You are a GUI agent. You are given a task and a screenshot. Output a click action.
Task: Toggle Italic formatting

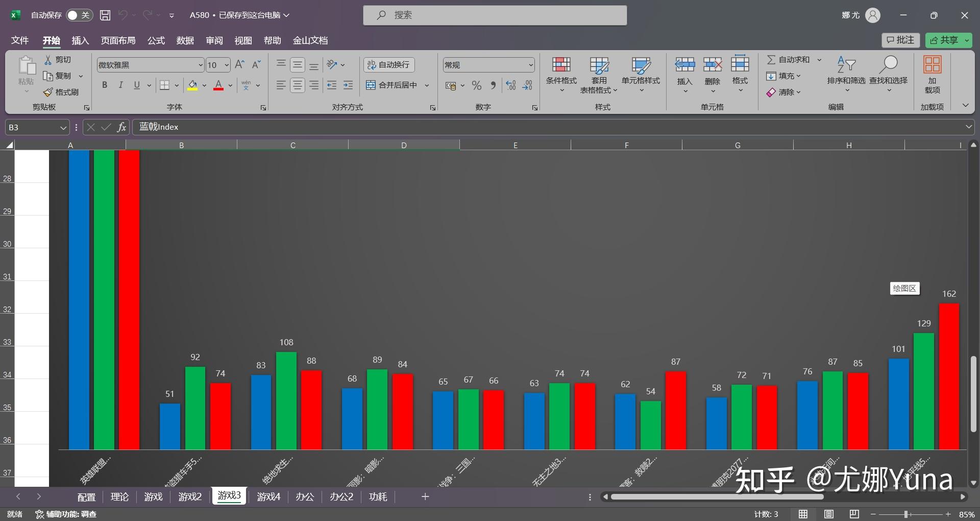(x=120, y=85)
